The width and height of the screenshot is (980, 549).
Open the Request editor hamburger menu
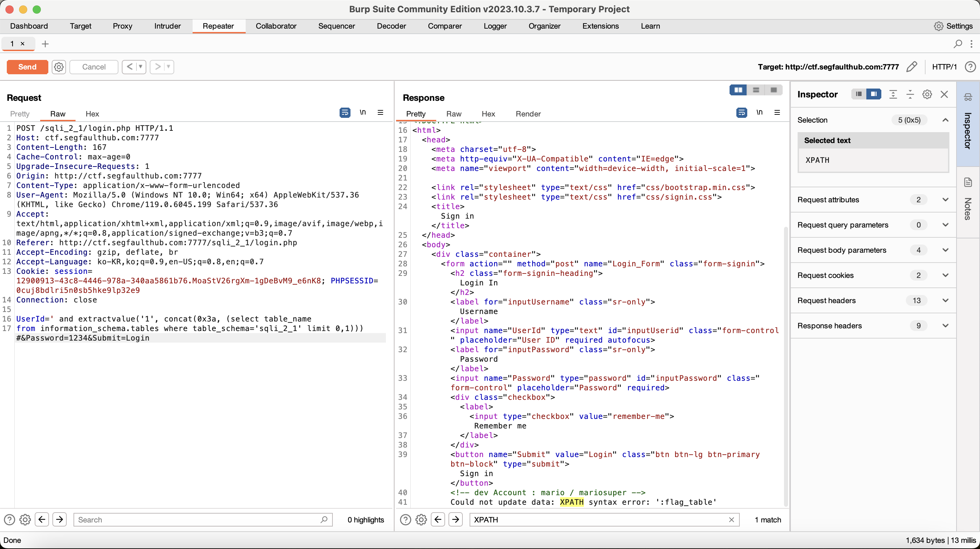tap(380, 112)
